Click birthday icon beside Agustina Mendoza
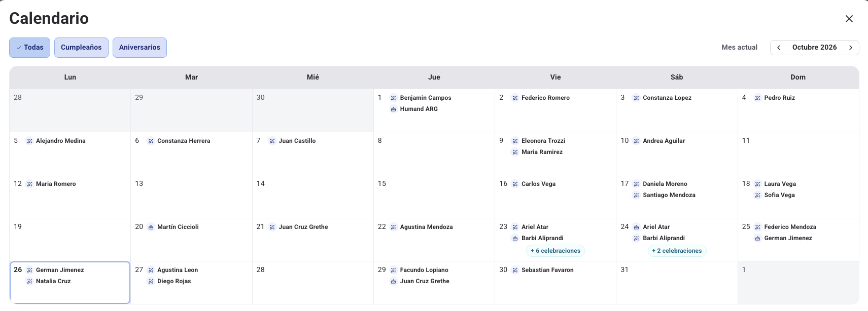 tap(393, 227)
